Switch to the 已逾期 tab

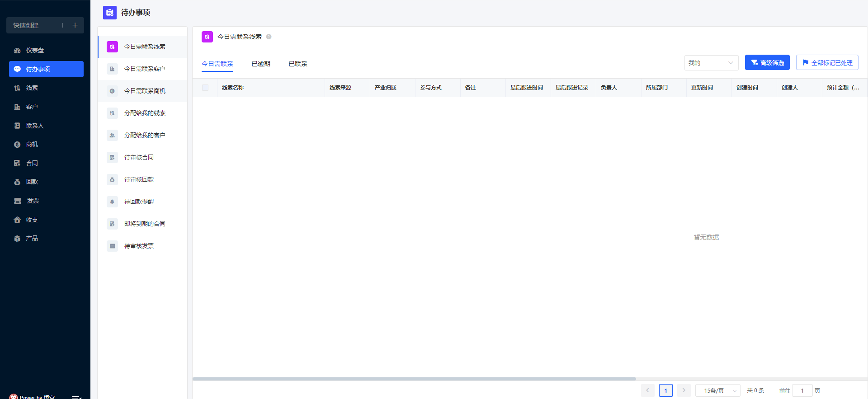coord(261,64)
